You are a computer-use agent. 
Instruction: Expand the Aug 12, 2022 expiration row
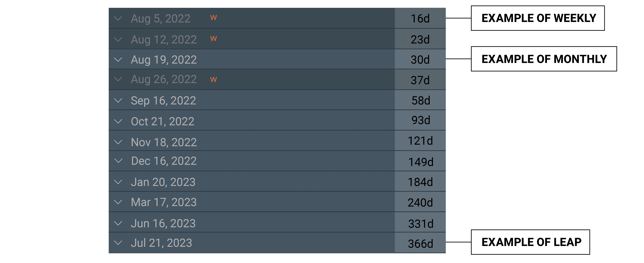click(118, 39)
